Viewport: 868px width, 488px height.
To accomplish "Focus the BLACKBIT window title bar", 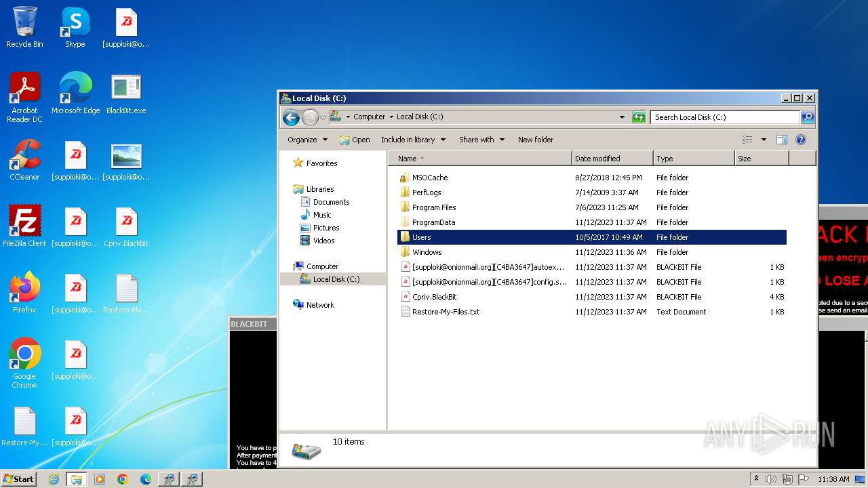I will [x=254, y=324].
